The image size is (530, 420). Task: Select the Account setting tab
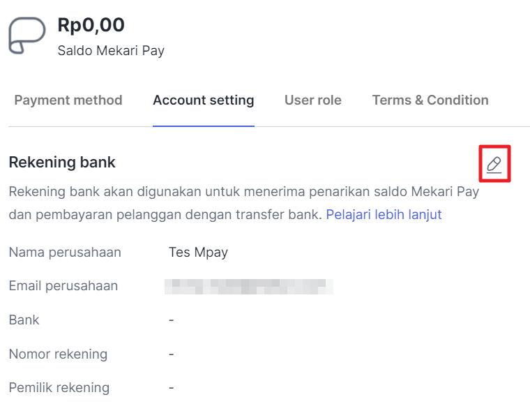[x=204, y=100]
